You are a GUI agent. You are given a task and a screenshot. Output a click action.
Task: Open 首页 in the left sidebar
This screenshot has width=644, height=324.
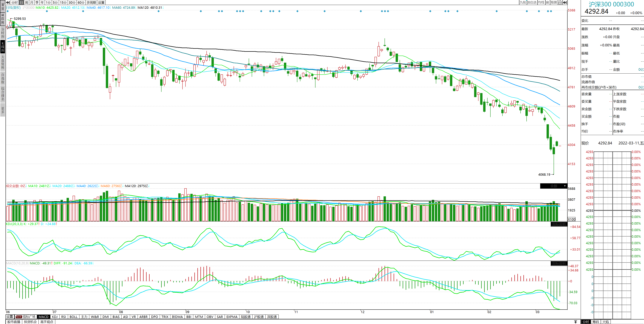pyautogui.click(x=3, y=7)
